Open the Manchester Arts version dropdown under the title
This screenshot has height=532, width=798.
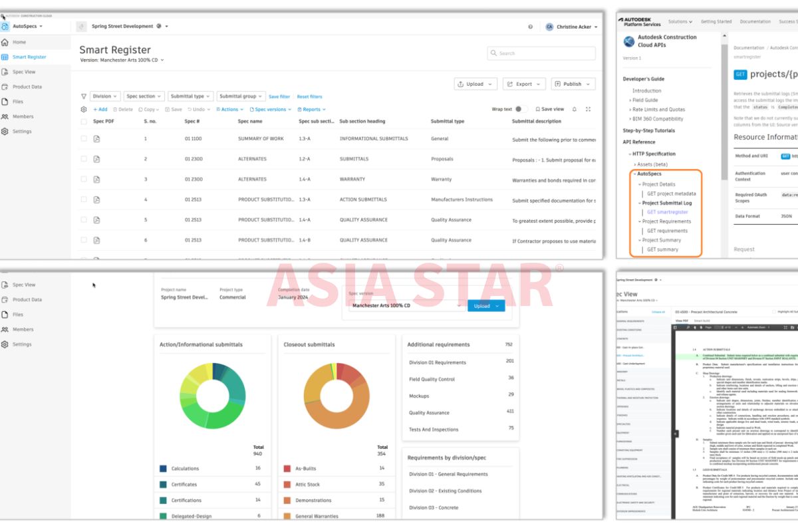pos(121,60)
